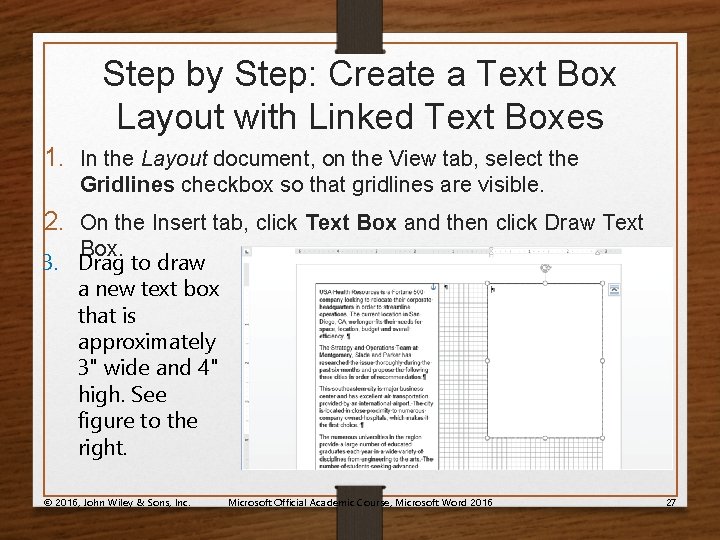Click inside the empty new text box

pyautogui.click(x=545, y=361)
